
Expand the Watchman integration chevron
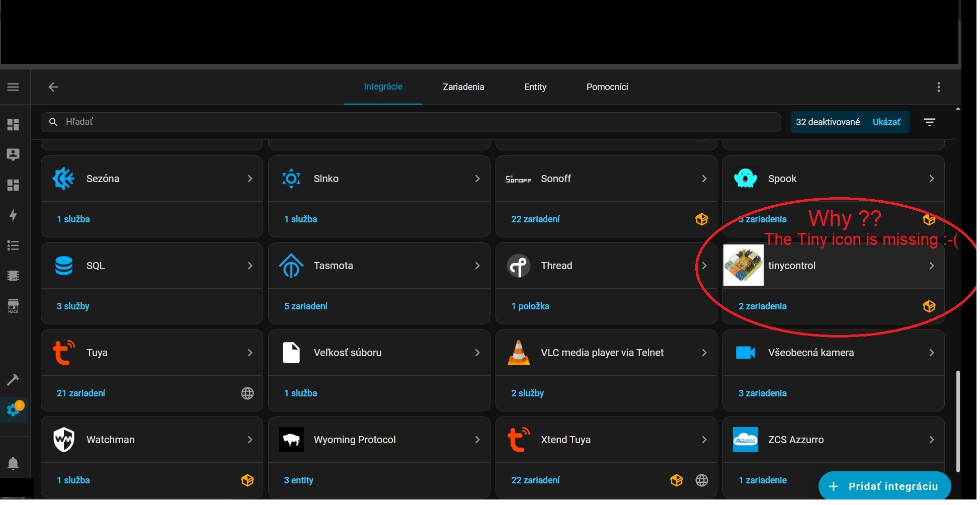(x=250, y=440)
